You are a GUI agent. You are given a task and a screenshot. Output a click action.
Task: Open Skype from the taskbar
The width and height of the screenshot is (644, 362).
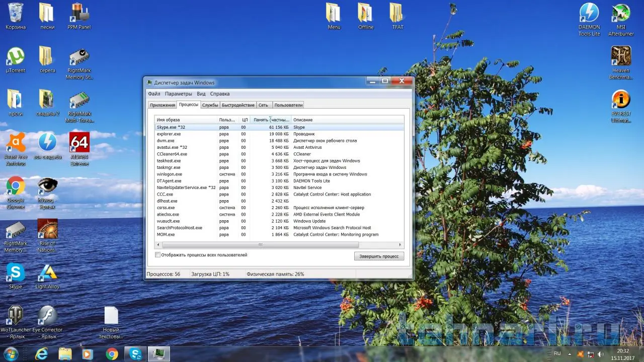point(135,354)
